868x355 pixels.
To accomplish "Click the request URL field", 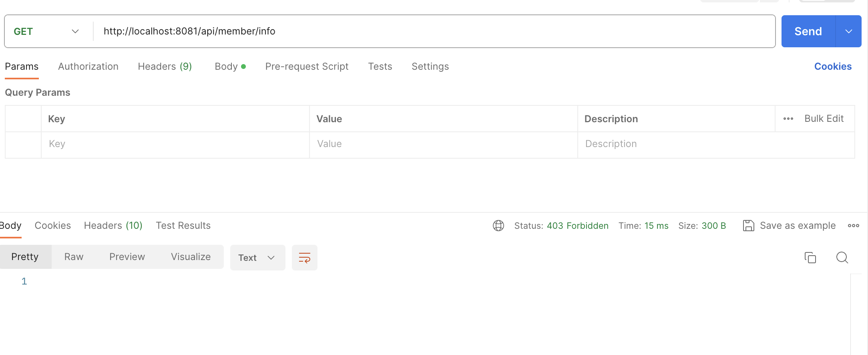I will pos(434,31).
